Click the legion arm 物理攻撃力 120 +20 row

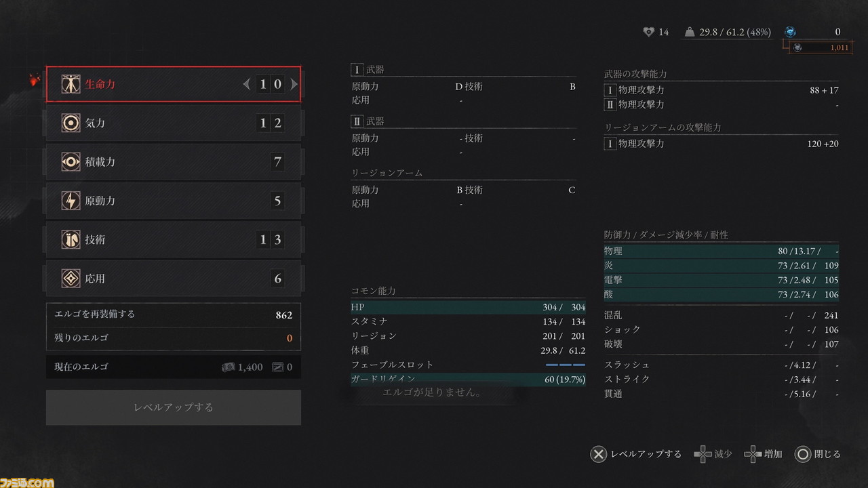722,144
